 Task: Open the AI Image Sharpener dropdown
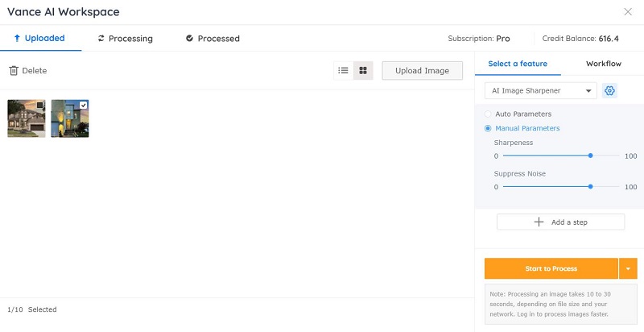[540, 91]
